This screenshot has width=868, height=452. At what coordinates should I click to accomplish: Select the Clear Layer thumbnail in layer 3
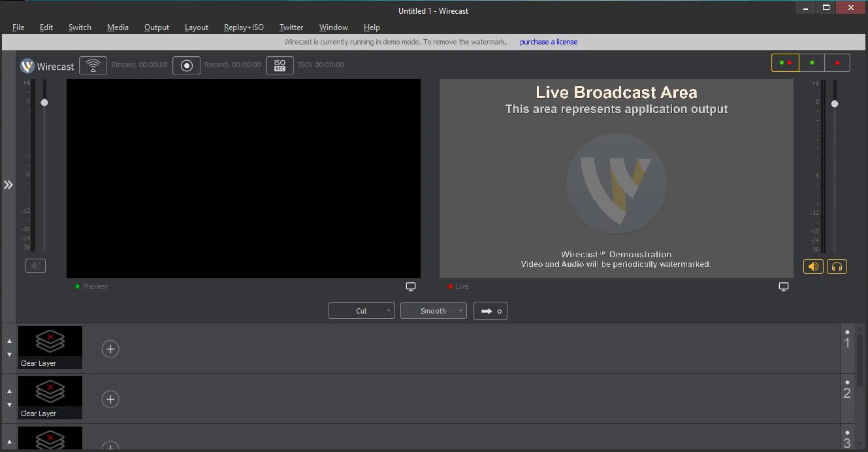pyautogui.click(x=50, y=438)
